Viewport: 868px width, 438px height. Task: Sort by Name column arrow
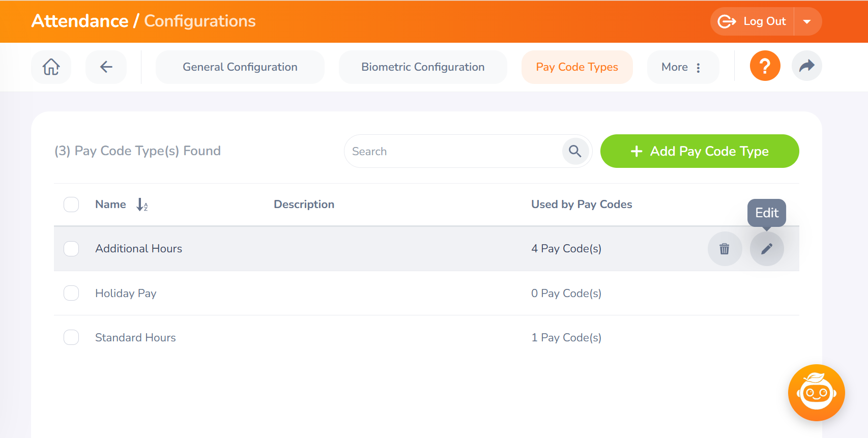tap(142, 205)
